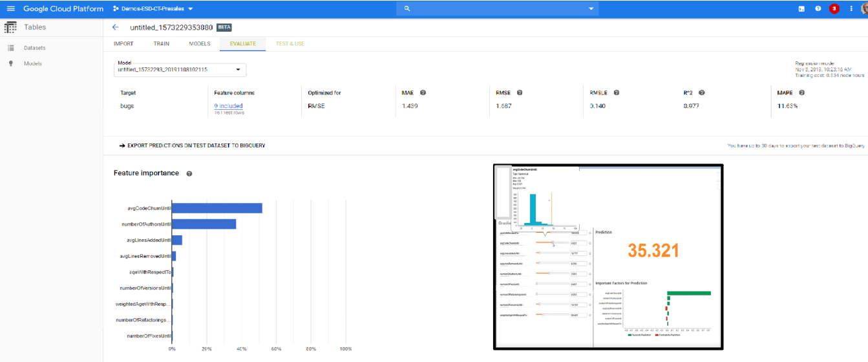Open the Help question mark icon
Screen dimensions: 868x362
click(x=818, y=9)
